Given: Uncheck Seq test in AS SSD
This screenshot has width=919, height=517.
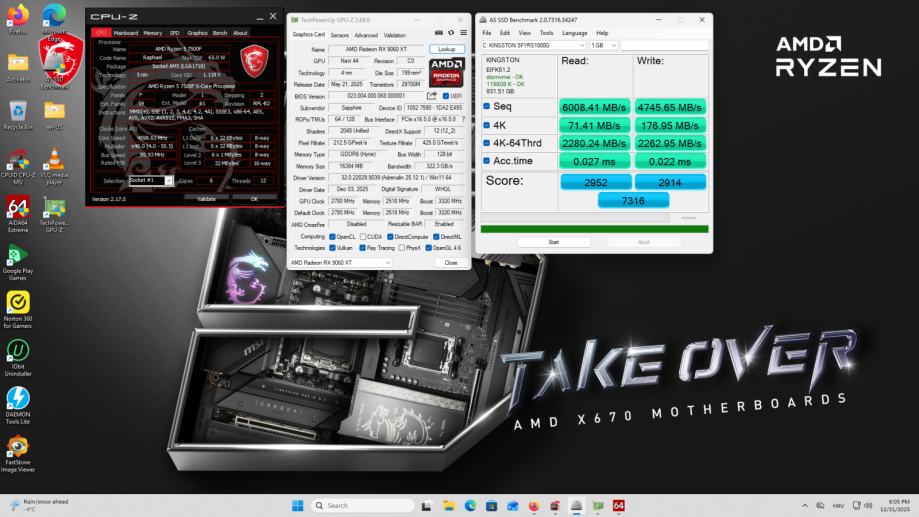Looking at the screenshot, I should [486, 106].
